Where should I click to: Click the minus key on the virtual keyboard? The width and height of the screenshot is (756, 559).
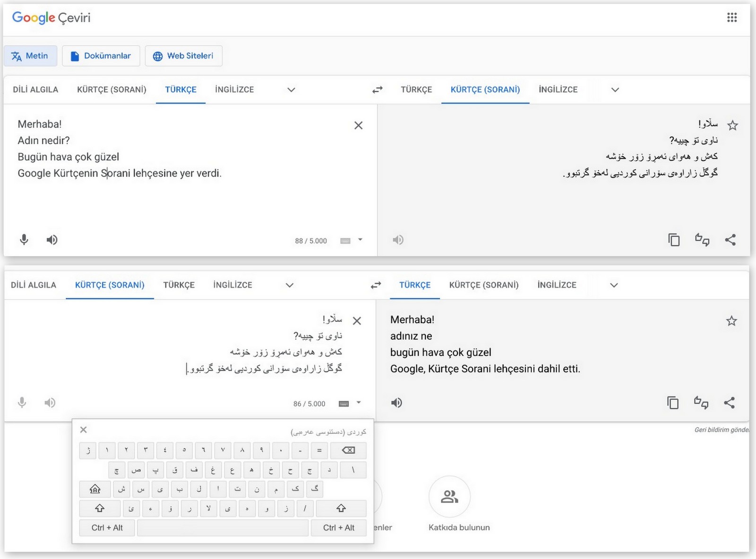coord(300,450)
